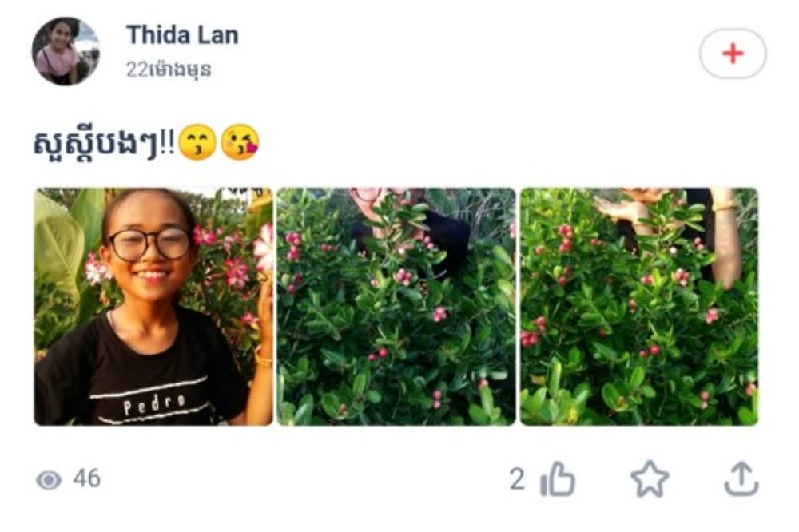Click the Khmer post caption text

tap(103, 144)
